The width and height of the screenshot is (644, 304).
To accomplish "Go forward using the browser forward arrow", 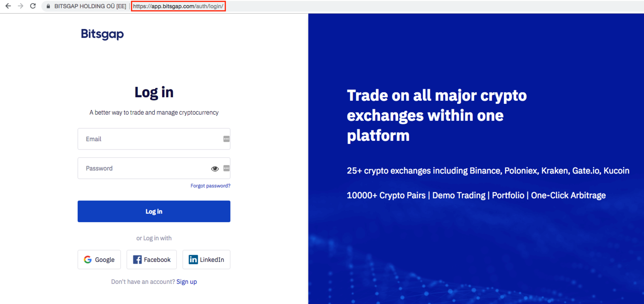I will point(20,6).
